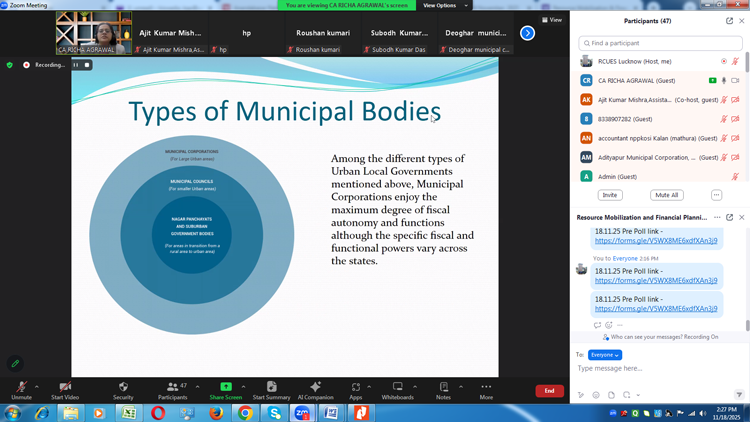Click the annotation pencil icon on slide

(15, 364)
